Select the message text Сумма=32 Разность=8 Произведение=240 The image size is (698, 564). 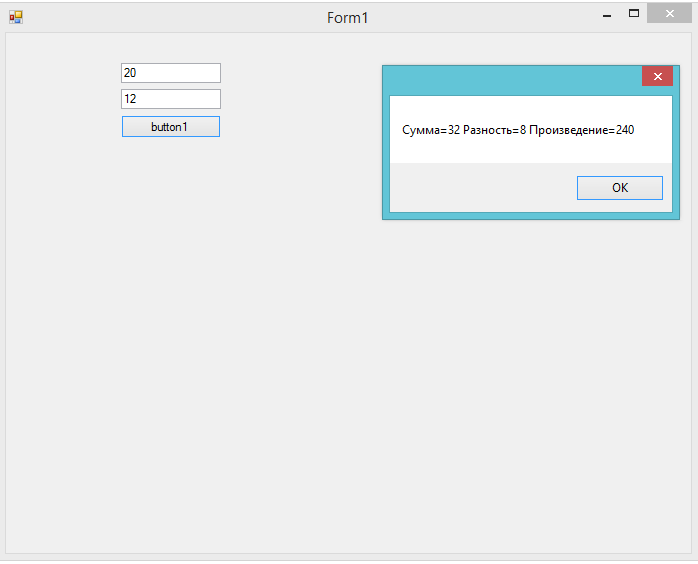518,130
